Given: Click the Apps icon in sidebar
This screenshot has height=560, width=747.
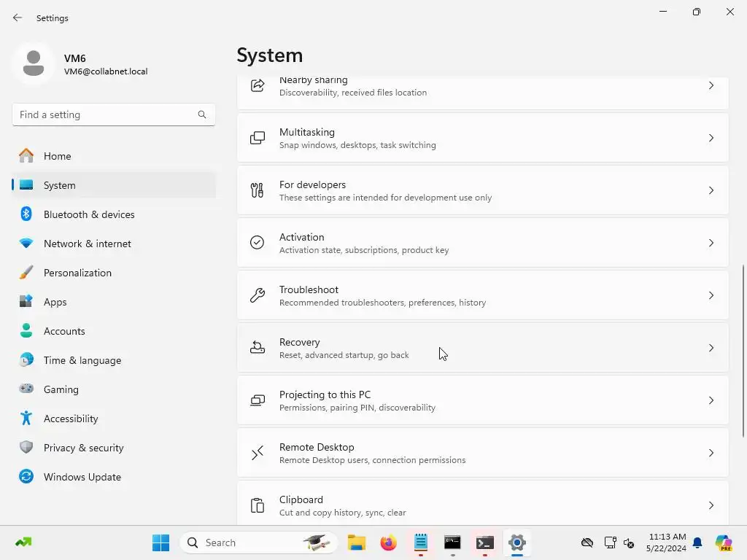Looking at the screenshot, I should 26,301.
